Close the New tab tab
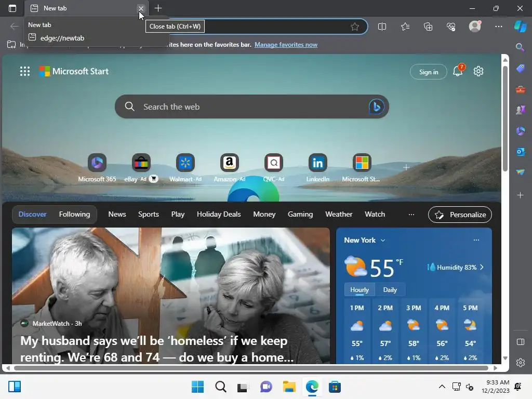532x399 pixels. click(141, 8)
